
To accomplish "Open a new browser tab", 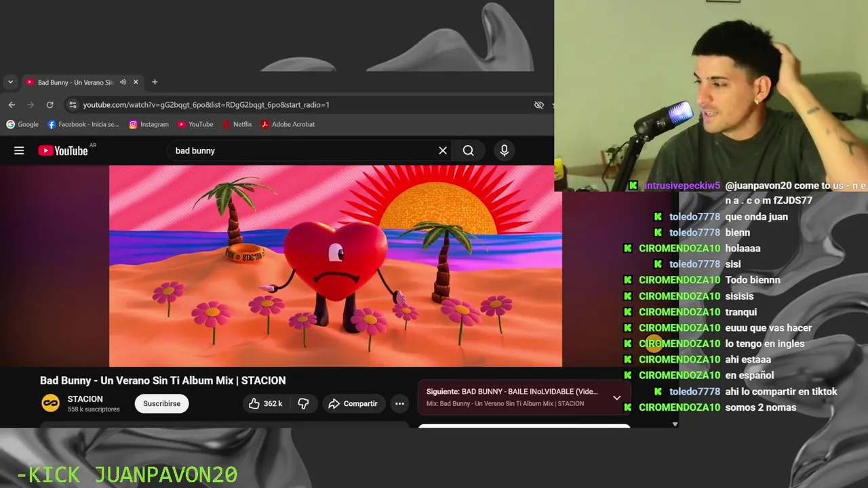I will click(155, 82).
